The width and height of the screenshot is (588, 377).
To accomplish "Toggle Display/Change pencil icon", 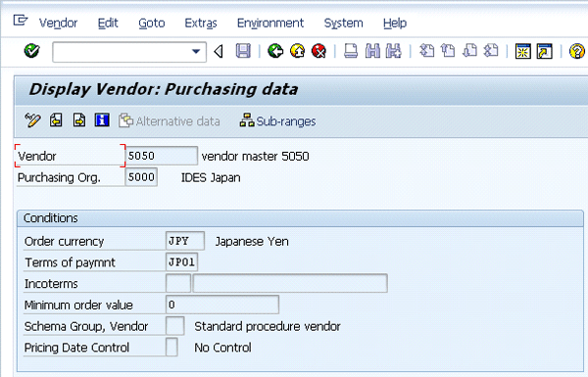I will click(32, 120).
